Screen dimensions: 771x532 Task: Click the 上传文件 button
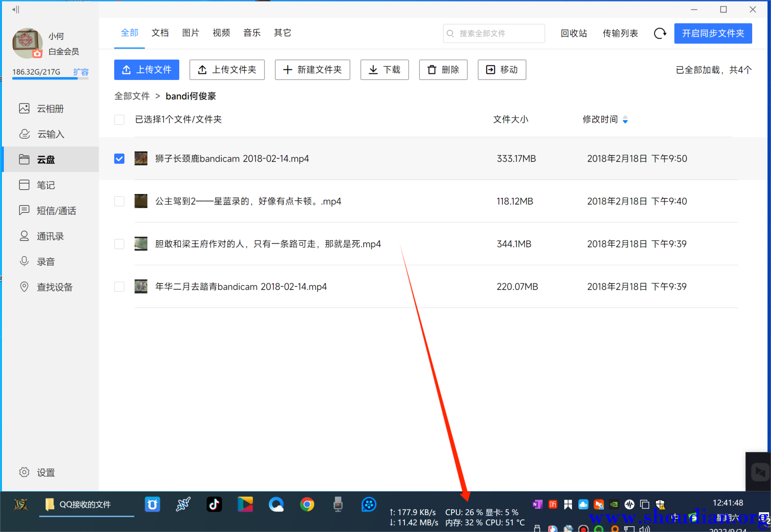coord(146,70)
